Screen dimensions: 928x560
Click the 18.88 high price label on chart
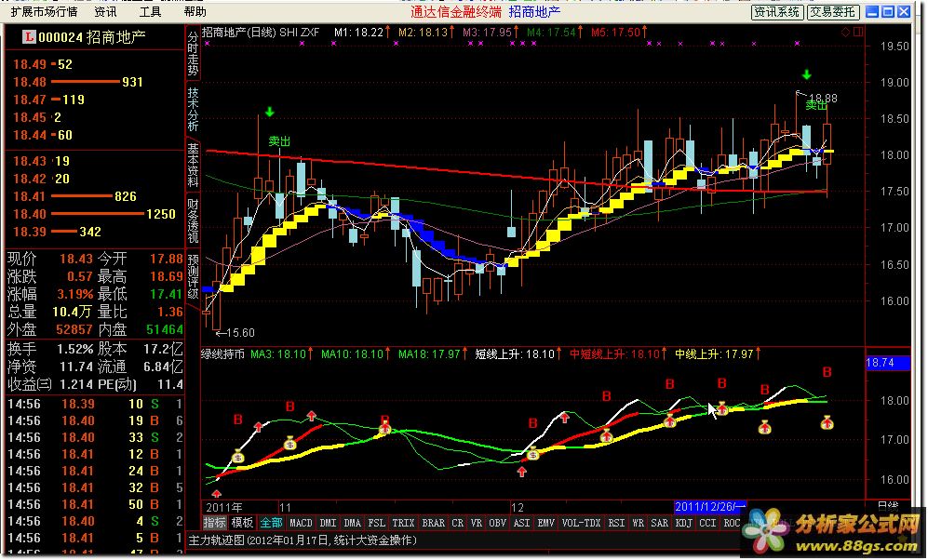823,99
